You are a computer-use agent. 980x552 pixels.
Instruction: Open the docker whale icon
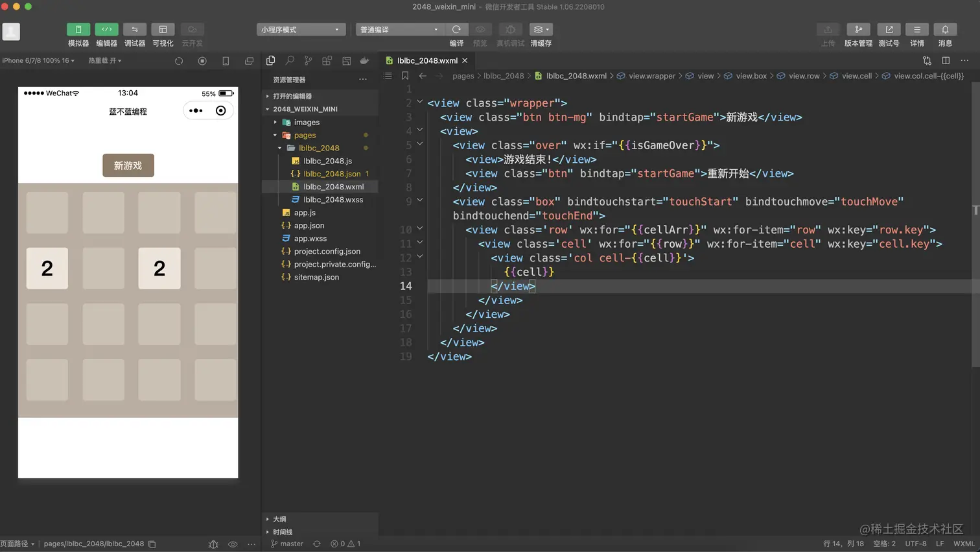pos(365,60)
